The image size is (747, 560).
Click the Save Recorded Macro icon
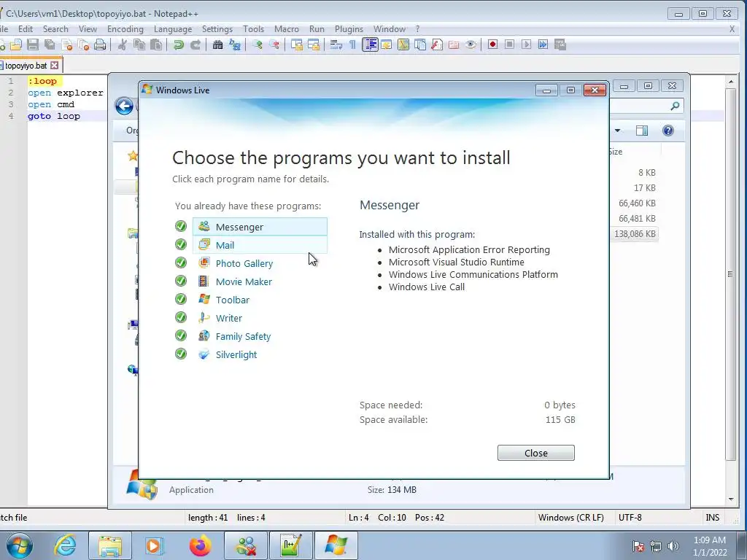point(560,44)
